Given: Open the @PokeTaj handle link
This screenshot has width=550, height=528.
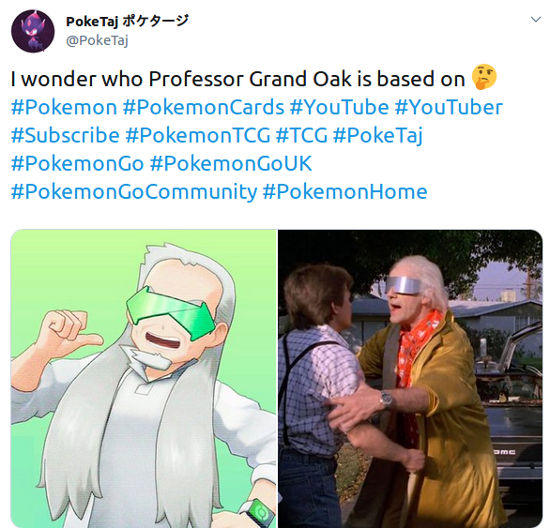Looking at the screenshot, I should click(x=97, y=40).
